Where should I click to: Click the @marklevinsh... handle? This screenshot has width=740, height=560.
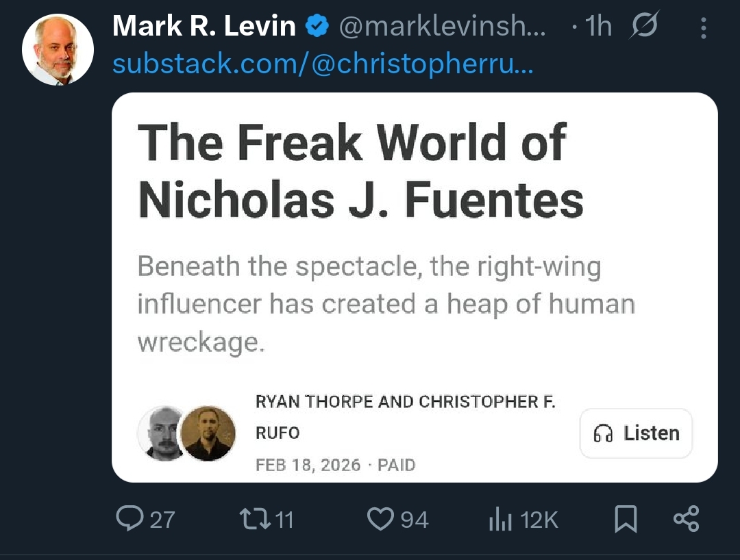point(443,27)
